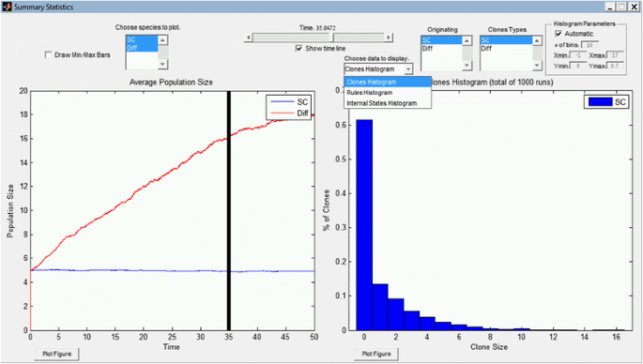This screenshot has height=364, width=643.
Task: Choose Rules Histogram from dropdown list
Action: (388, 93)
